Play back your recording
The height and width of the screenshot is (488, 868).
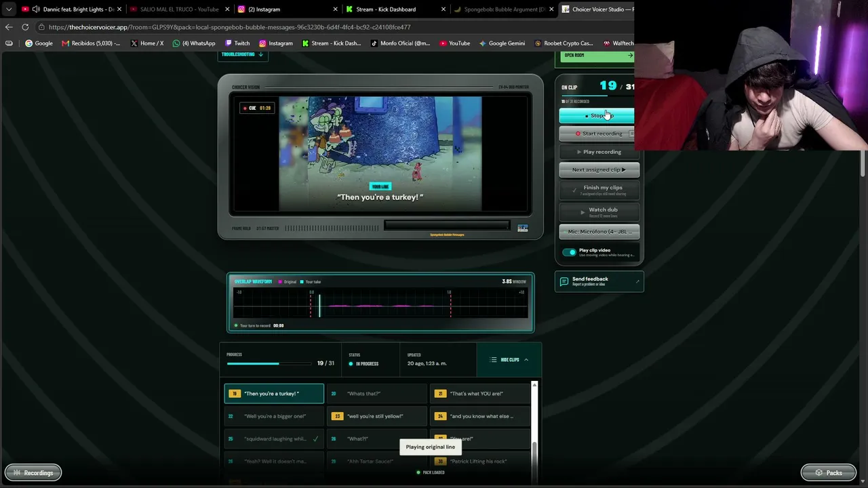click(599, 152)
